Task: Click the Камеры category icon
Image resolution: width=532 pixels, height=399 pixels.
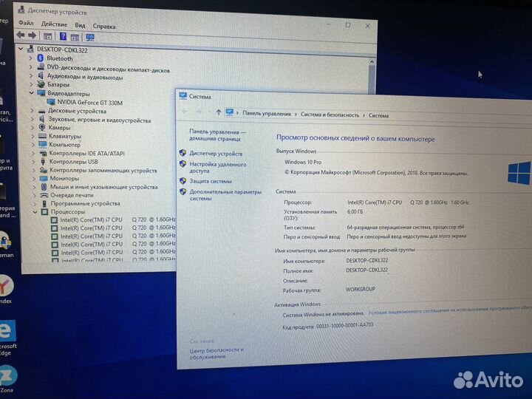Action: [42, 127]
